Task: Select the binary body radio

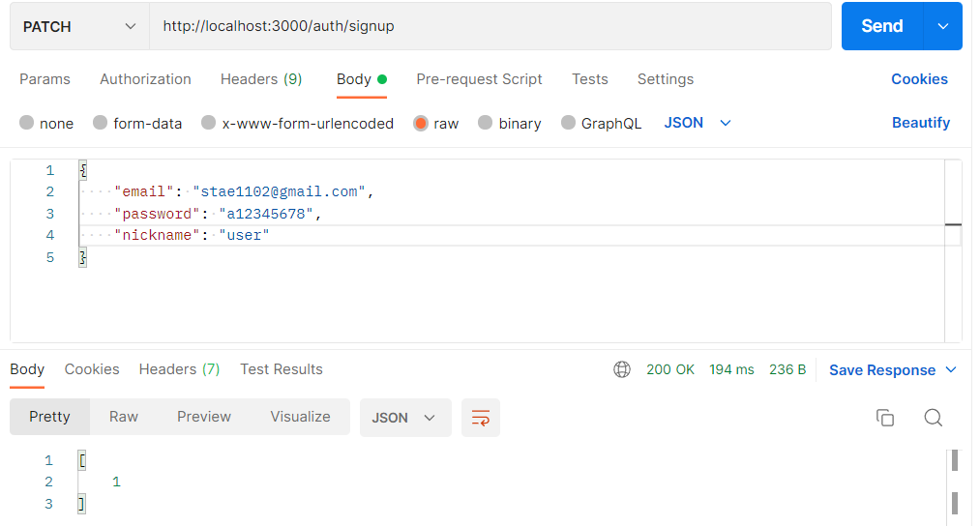Action: tap(485, 123)
